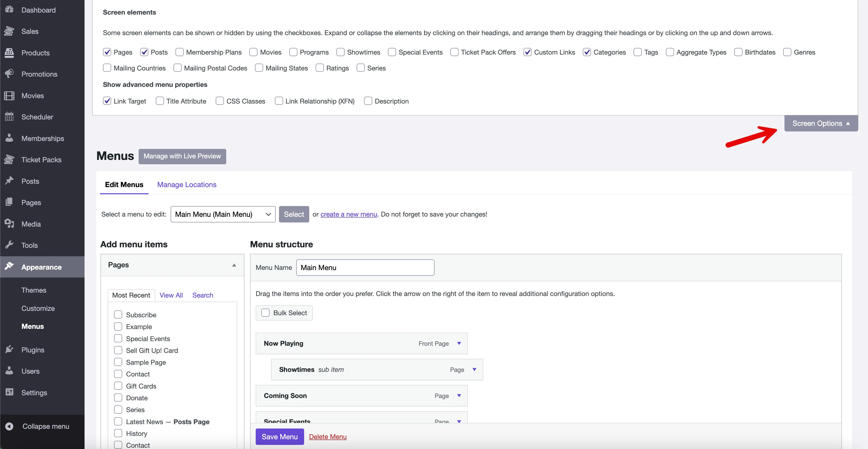
Task: Switch to Manage Locations tab
Action: 187,184
